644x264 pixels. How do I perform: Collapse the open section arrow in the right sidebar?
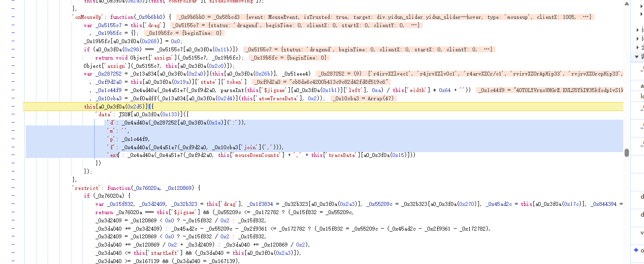click(x=637, y=57)
